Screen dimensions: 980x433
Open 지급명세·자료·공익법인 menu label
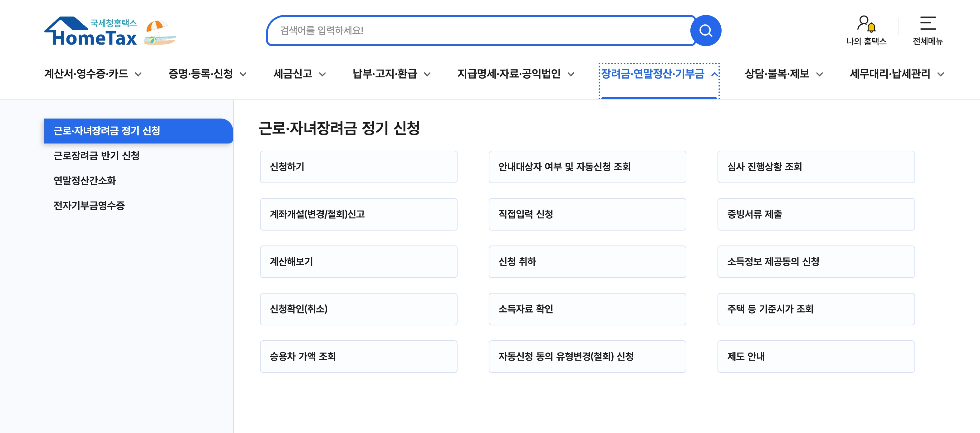(509, 74)
